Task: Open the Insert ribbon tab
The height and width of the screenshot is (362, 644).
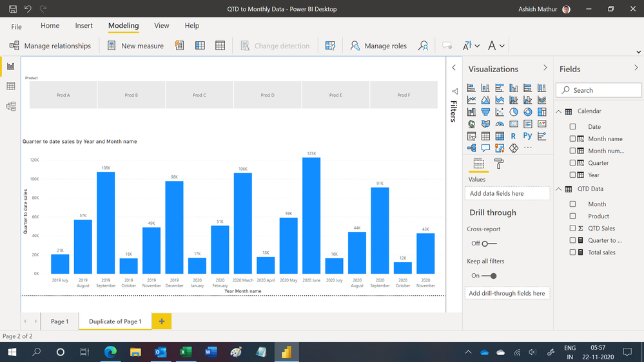Action: pos(84,26)
